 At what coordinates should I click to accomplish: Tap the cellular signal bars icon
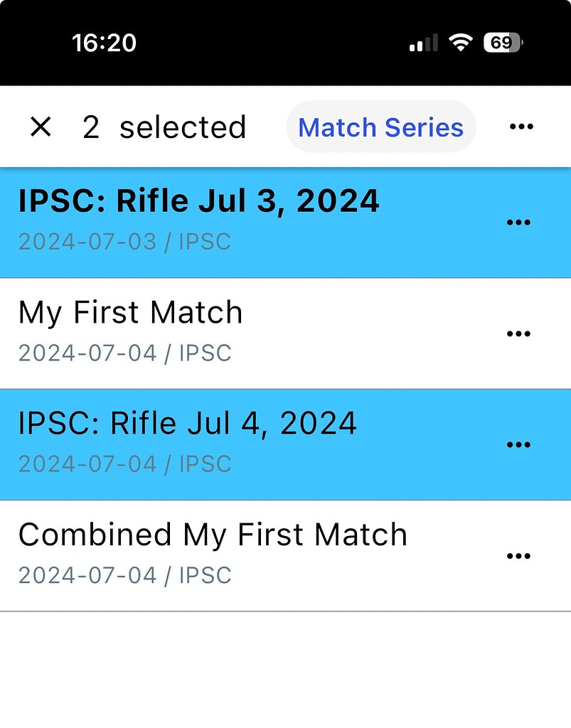point(424,44)
